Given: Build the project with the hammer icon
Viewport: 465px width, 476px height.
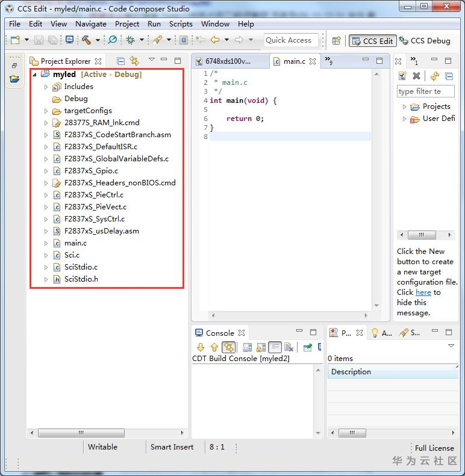Looking at the screenshot, I should pyautogui.click(x=87, y=40).
